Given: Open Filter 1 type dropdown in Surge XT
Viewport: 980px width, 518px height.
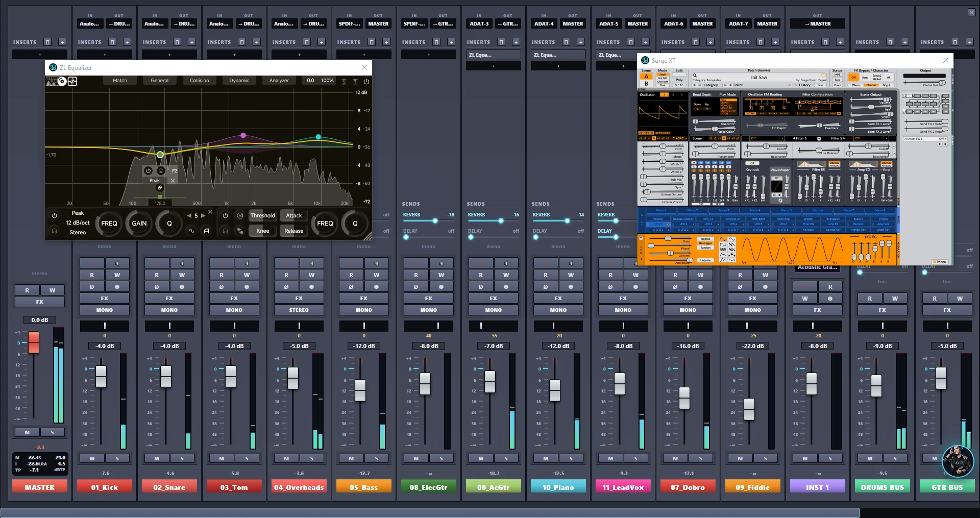Looking at the screenshot, I should (x=766, y=138).
